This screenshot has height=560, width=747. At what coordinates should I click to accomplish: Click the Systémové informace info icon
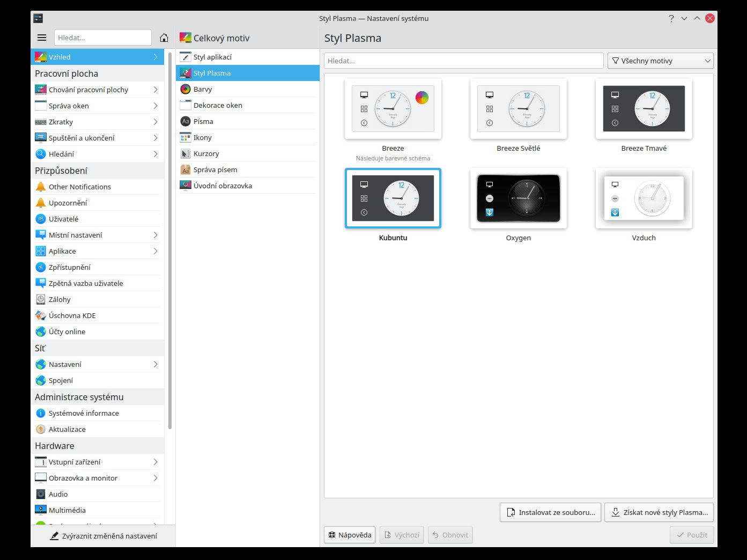click(x=41, y=413)
